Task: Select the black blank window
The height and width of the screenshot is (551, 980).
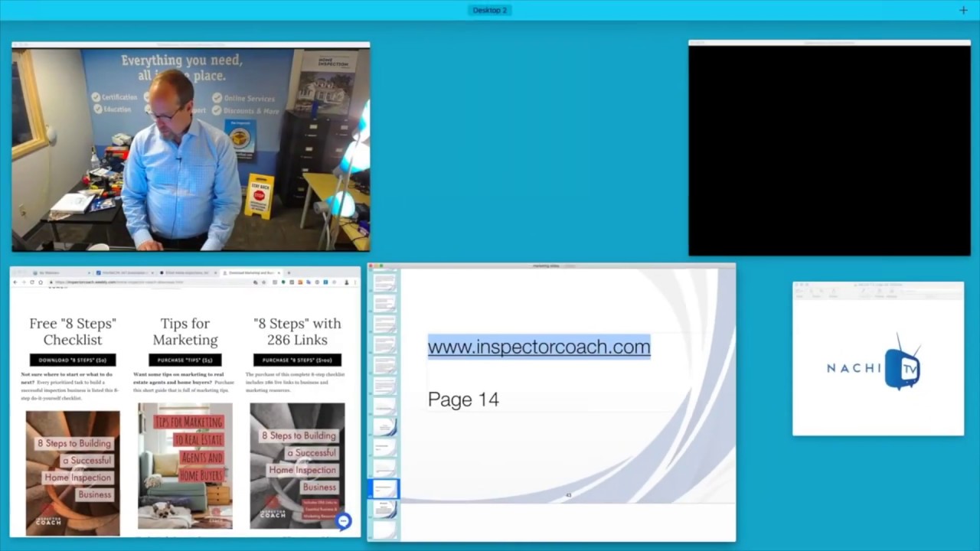Action: (x=829, y=148)
